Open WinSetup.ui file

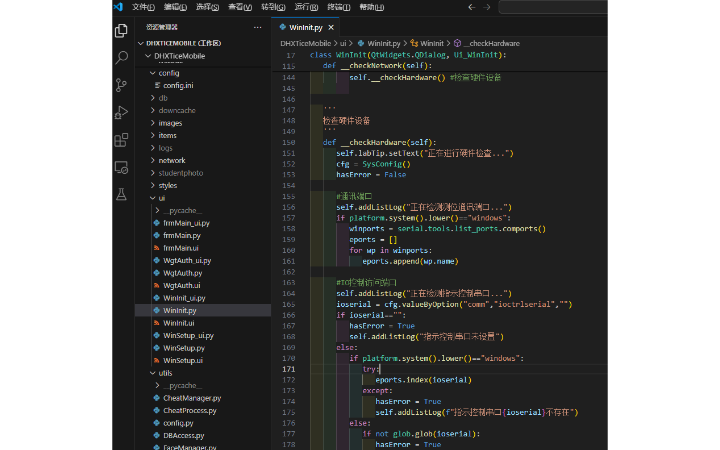point(203,360)
